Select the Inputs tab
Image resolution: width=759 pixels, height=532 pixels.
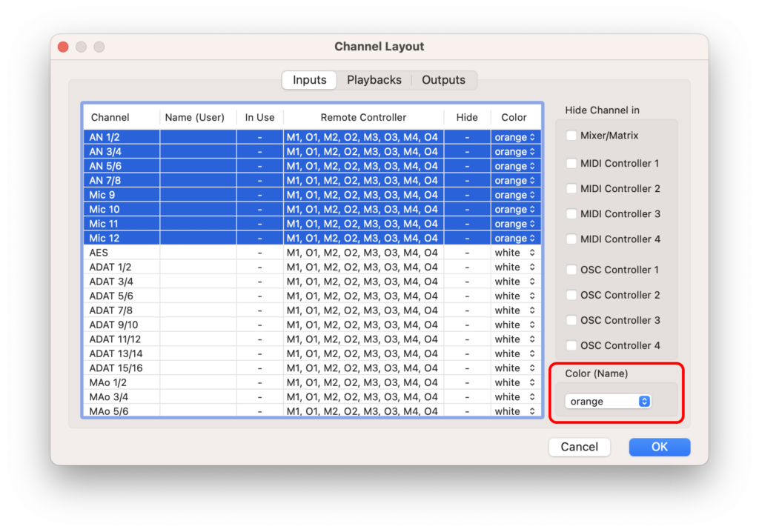309,80
